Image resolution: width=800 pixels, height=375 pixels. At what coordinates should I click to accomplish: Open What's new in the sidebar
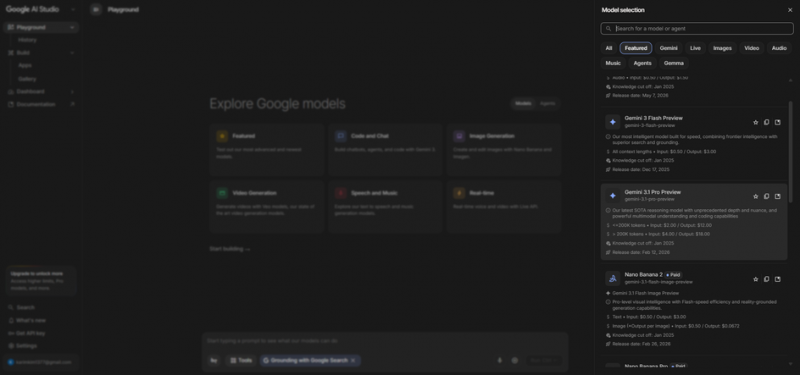coord(31,320)
